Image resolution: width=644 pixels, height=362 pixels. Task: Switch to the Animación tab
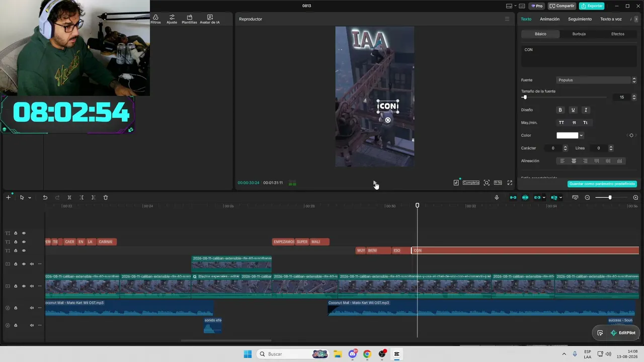[549, 19]
